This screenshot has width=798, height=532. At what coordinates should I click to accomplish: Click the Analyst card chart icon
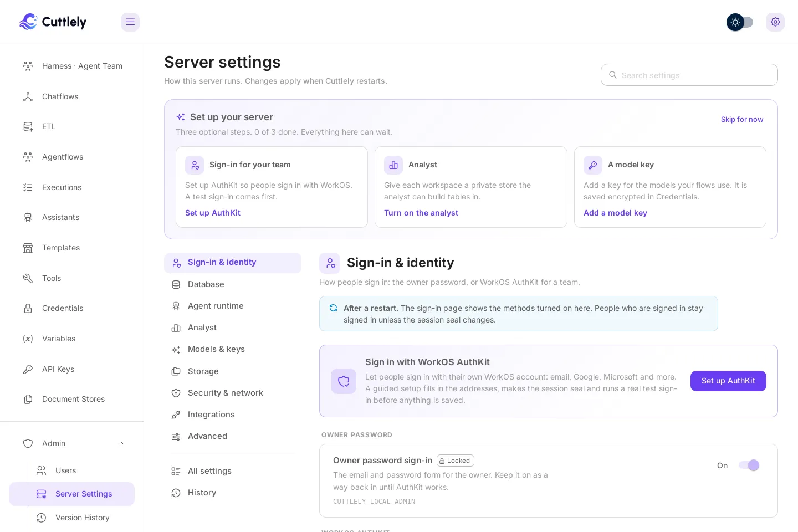pos(393,165)
